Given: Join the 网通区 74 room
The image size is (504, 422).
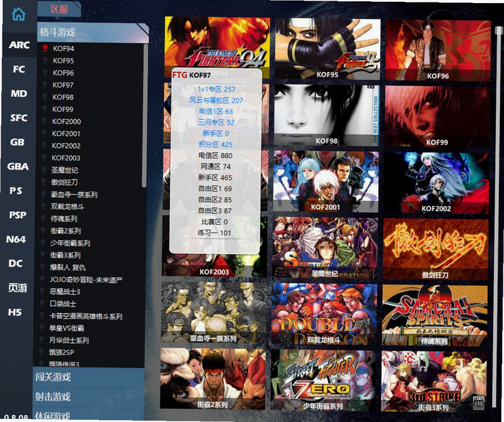Looking at the screenshot, I should 215,166.
